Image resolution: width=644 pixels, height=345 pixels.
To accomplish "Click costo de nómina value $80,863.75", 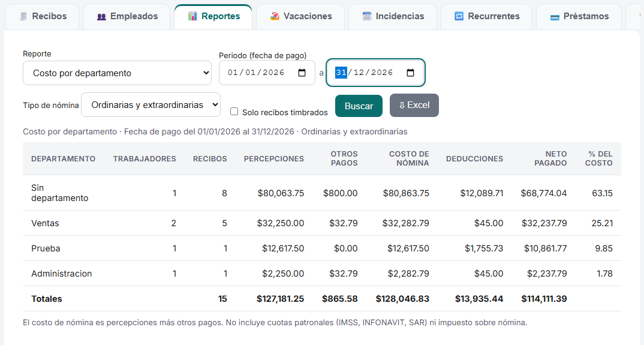I will tap(406, 193).
